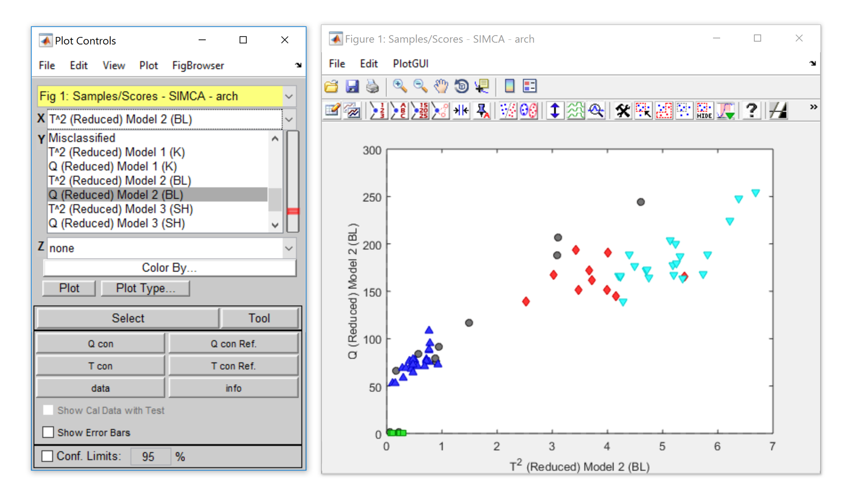Viewport: 854px width, 504px height.
Task: Click the tools wrench and hammer icon
Action: 622,110
